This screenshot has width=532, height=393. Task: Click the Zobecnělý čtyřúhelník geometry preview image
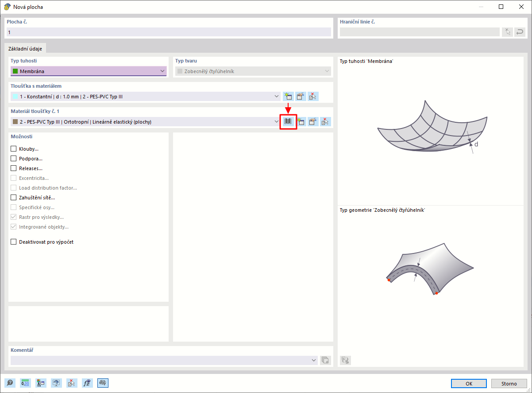click(430, 269)
